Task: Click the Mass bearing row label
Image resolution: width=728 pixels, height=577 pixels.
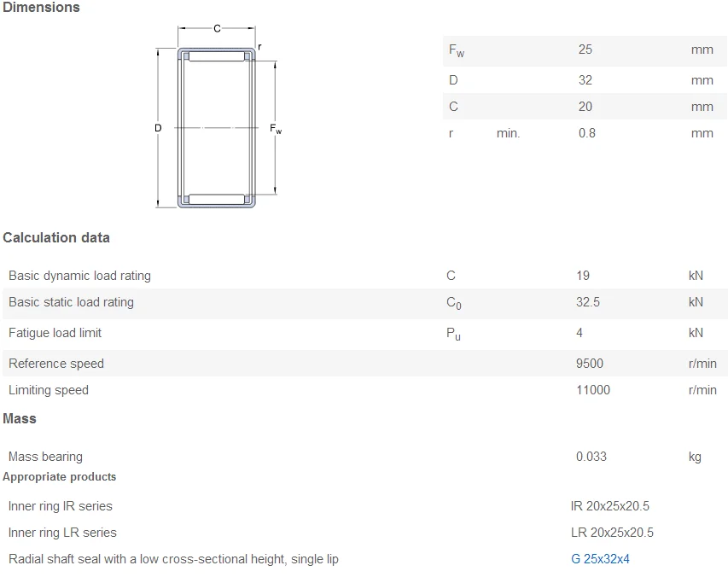Action: pos(45,457)
